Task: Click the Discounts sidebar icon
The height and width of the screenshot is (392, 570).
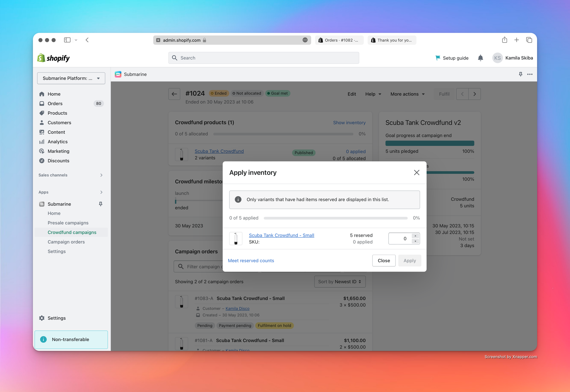Action: point(42,161)
